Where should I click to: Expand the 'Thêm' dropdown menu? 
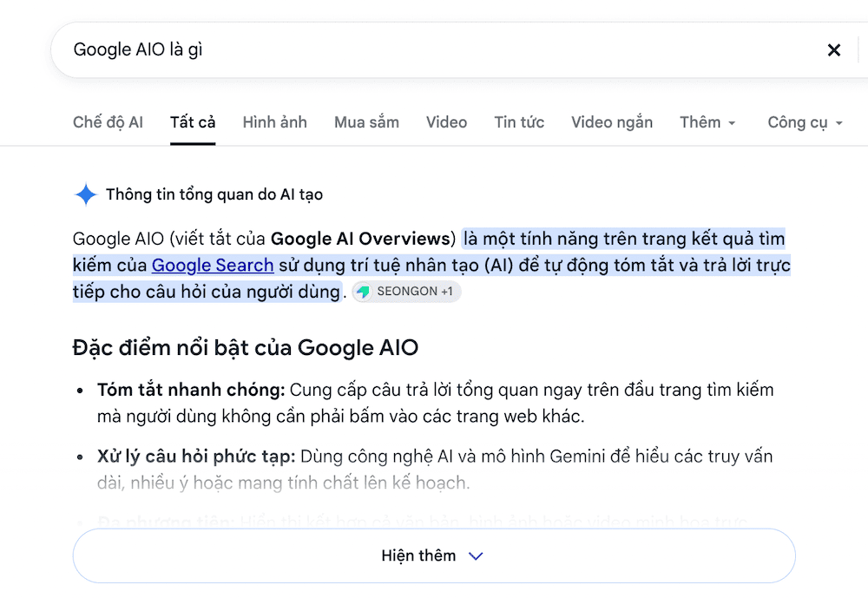pyautogui.click(x=707, y=122)
